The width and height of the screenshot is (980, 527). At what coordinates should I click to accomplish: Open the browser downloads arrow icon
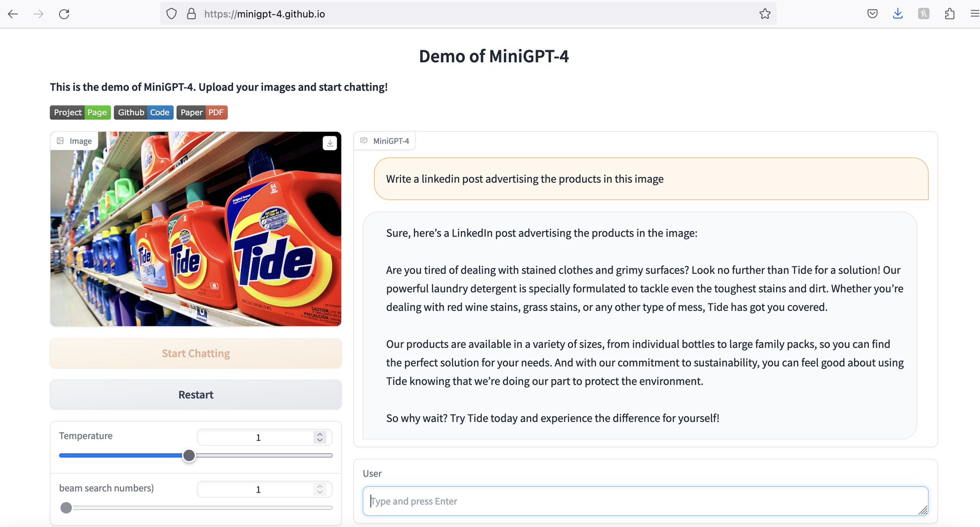pyautogui.click(x=898, y=14)
